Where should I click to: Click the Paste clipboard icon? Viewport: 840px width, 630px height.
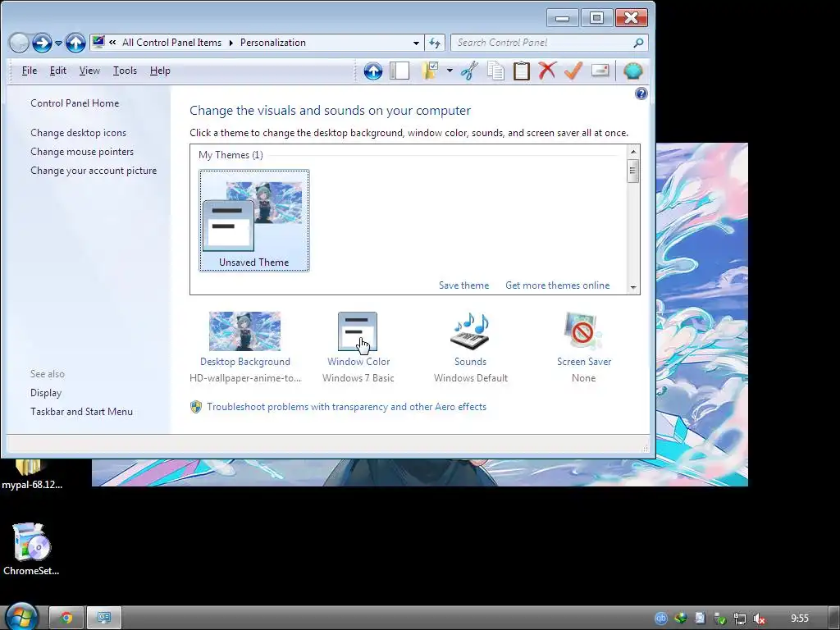(x=521, y=71)
